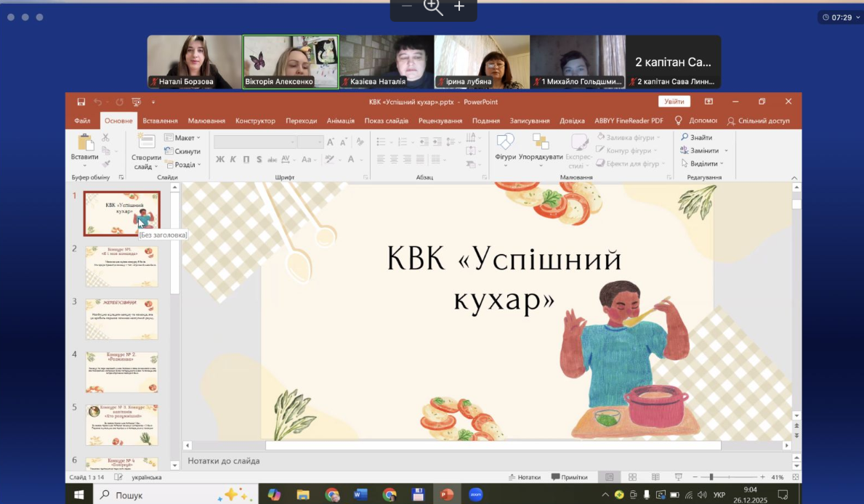This screenshot has height=504, width=864.
Task: Switch to the Анімація tab
Action: point(340,121)
